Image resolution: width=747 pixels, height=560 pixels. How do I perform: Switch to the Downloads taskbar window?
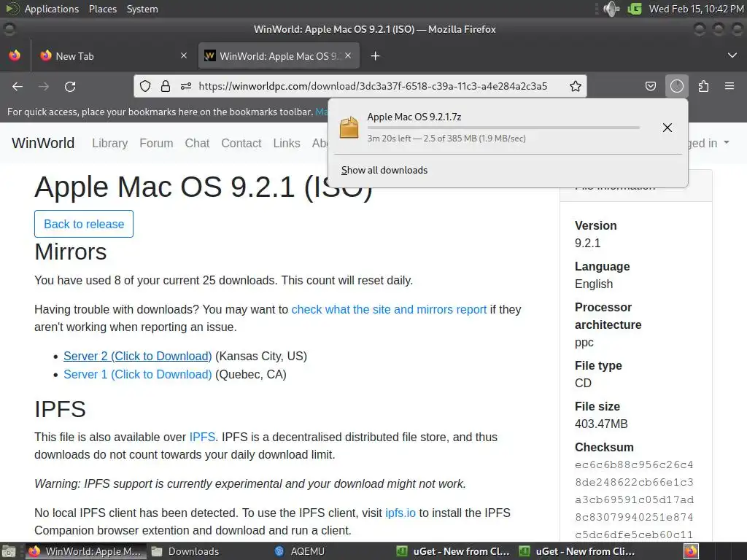(x=185, y=551)
